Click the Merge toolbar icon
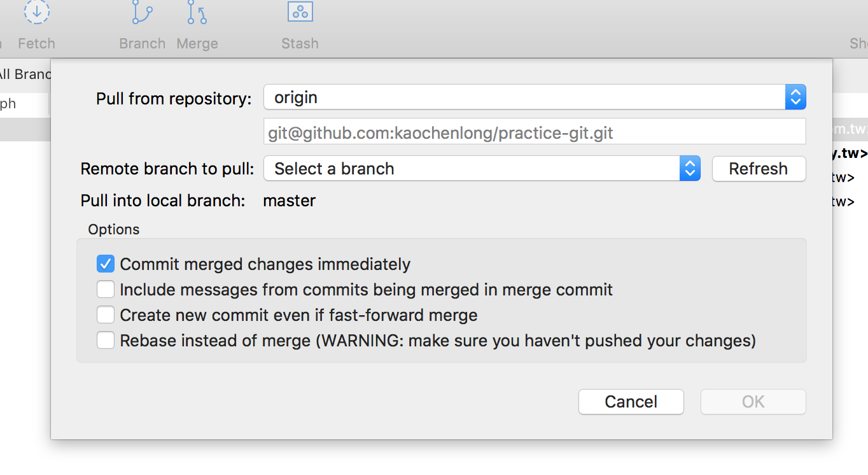The height and width of the screenshot is (475, 868). (x=197, y=14)
